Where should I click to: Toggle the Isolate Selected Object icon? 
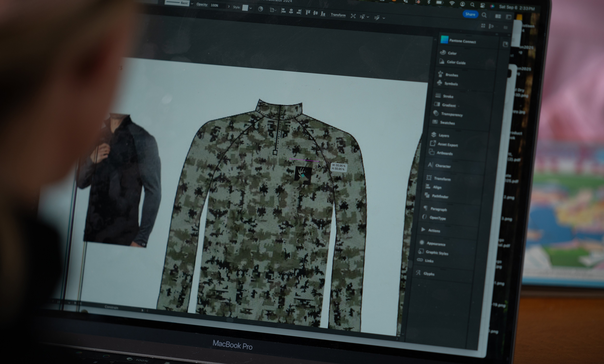[353, 16]
